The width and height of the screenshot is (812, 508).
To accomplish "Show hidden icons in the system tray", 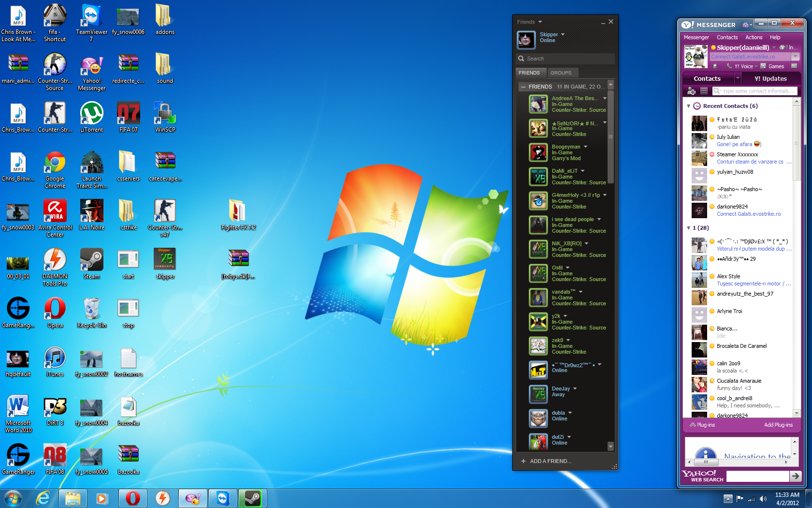I will (x=728, y=499).
